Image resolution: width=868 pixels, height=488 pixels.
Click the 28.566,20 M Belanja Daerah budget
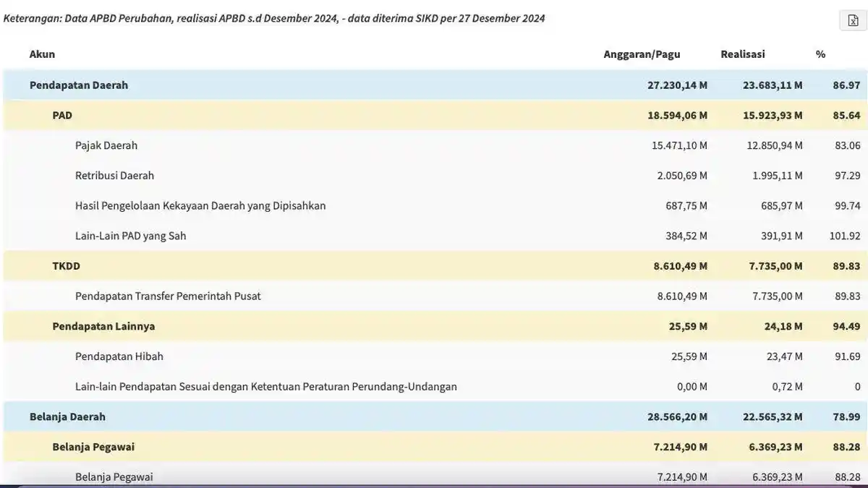(678, 416)
